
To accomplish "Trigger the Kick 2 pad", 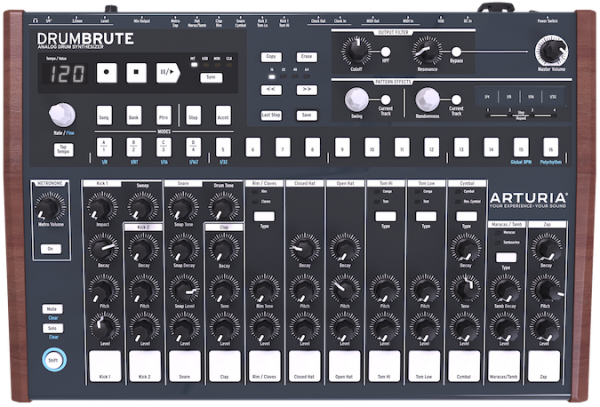I will 145,366.
